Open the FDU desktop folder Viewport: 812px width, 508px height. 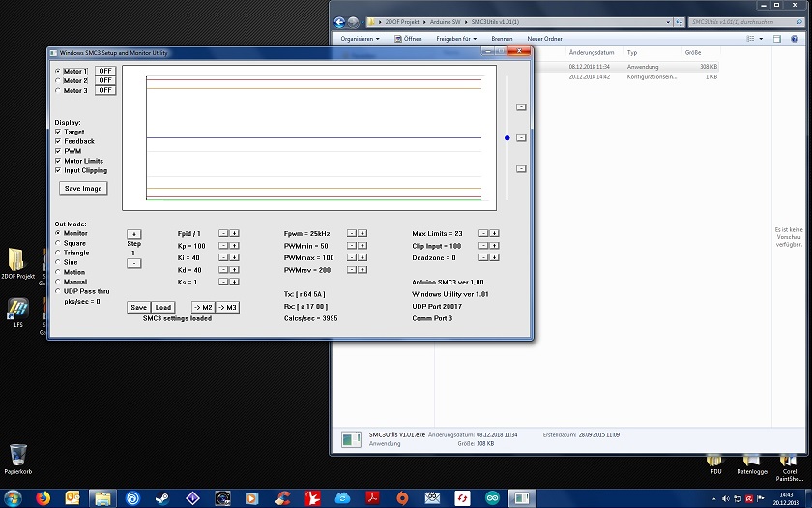pos(715,465)
